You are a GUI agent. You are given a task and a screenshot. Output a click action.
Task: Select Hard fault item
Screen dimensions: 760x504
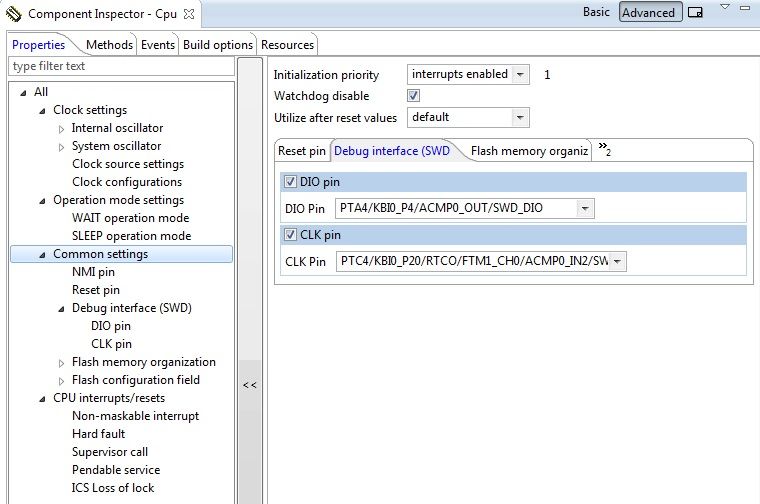click(98, 433)
